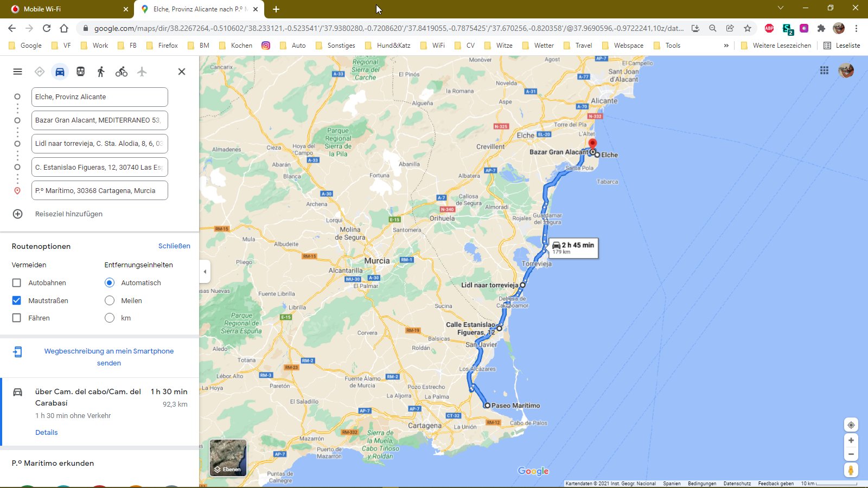Uncheck the Mautstraßen checkbox

pos(17,300)
